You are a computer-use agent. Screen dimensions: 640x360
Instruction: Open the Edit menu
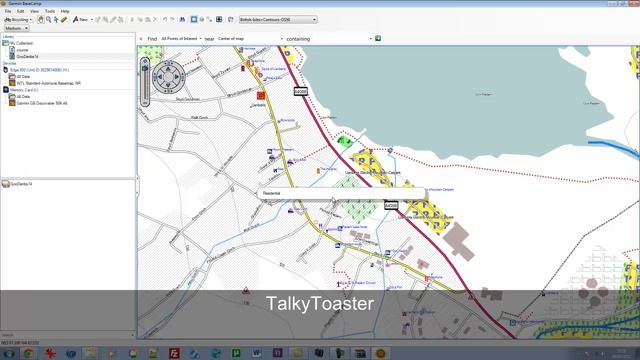click(x=20, y=11)
